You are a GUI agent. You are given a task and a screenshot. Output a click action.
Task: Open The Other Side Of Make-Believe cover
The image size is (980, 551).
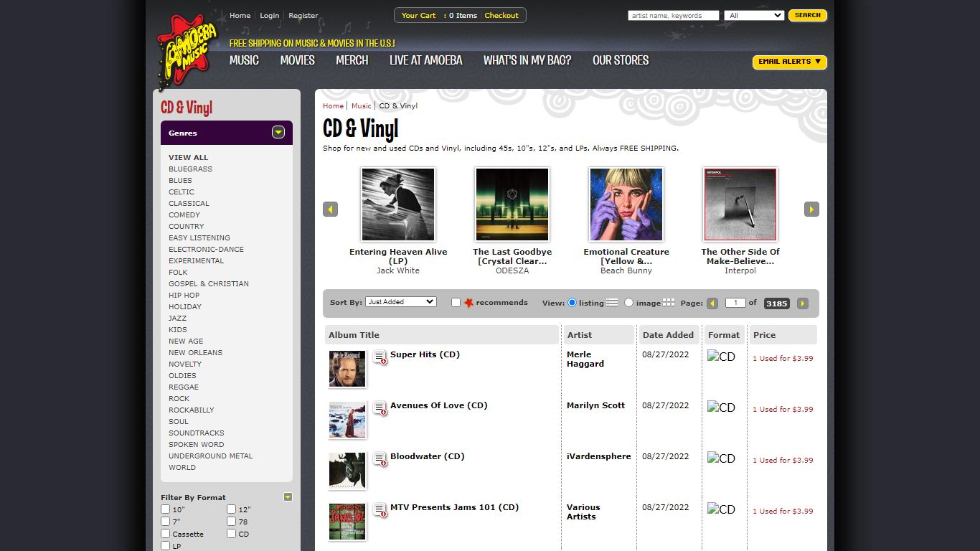tap(740, 204)
